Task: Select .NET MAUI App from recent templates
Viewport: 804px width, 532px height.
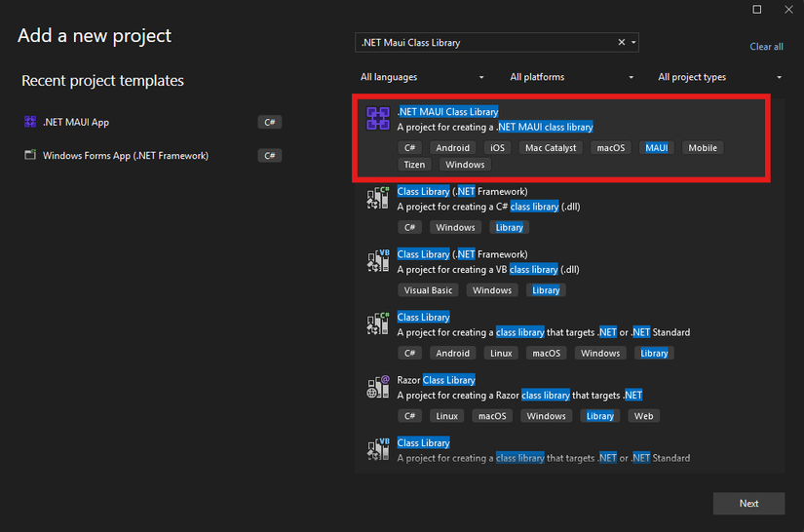Action: [x=153, y=122]
